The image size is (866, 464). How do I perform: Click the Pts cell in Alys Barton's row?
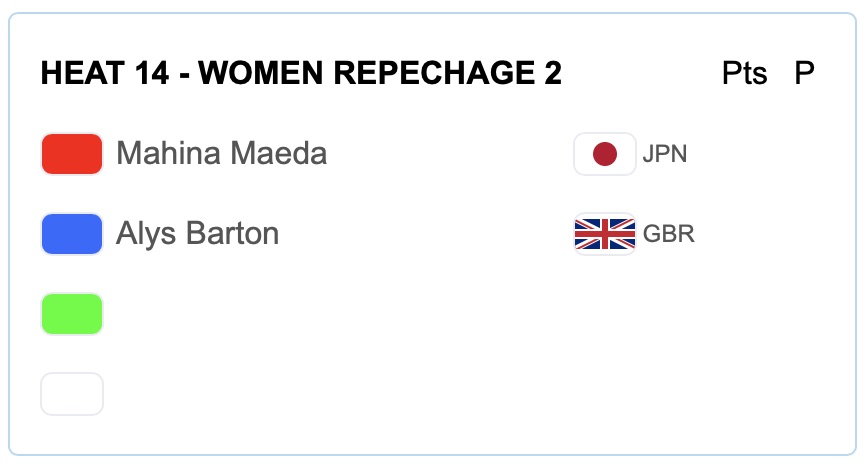point(744,234)
